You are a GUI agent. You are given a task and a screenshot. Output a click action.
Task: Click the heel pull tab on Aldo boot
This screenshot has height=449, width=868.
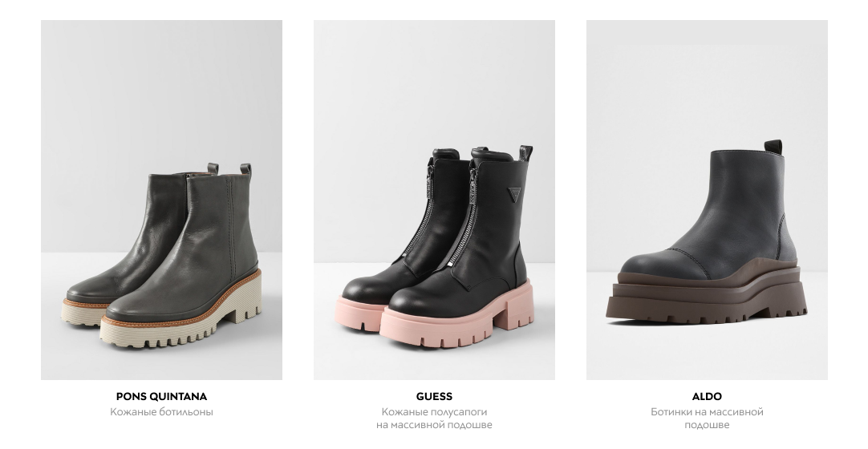tap(773, 147)
